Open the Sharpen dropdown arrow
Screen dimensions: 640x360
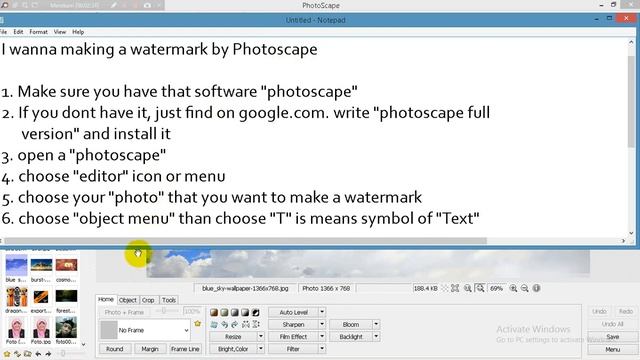pyautogui.click(x=322, y=324)
